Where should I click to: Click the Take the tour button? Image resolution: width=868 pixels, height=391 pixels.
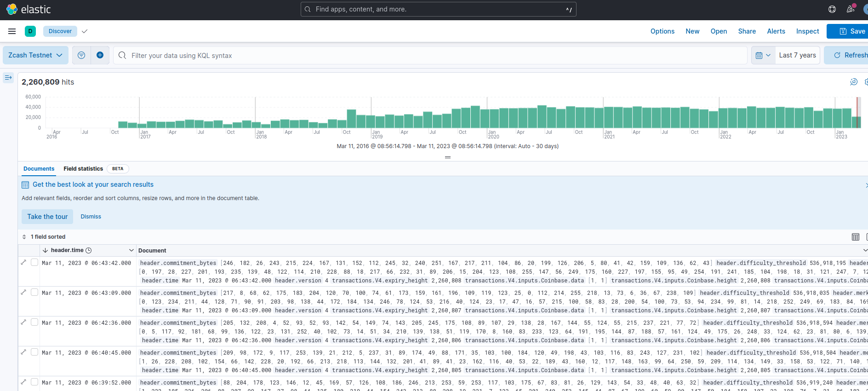click(47, 217)
